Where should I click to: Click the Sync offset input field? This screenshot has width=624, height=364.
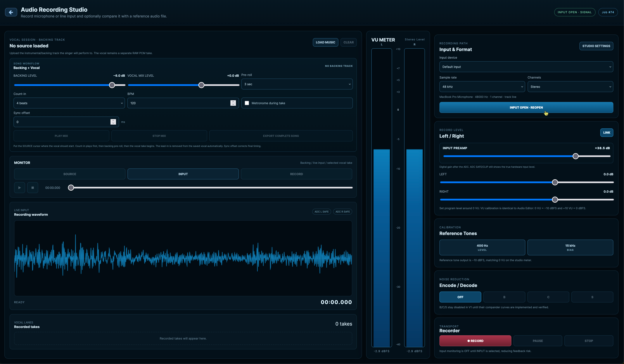(x=66, y=122)
